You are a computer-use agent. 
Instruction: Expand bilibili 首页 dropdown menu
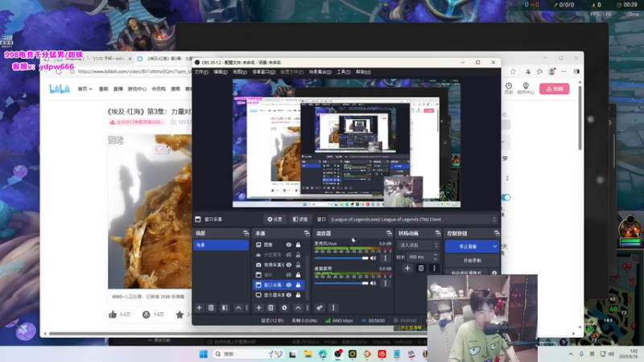point(85,88)
